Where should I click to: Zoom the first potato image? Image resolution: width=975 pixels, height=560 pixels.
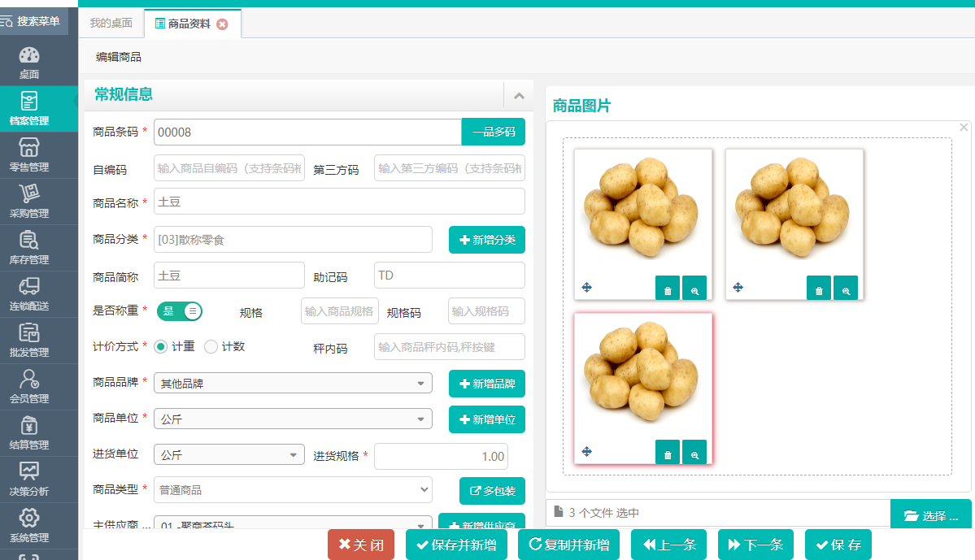(694, 288)
